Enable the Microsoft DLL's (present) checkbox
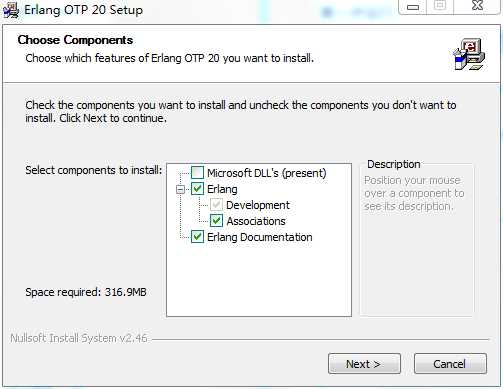 point(197,173)
